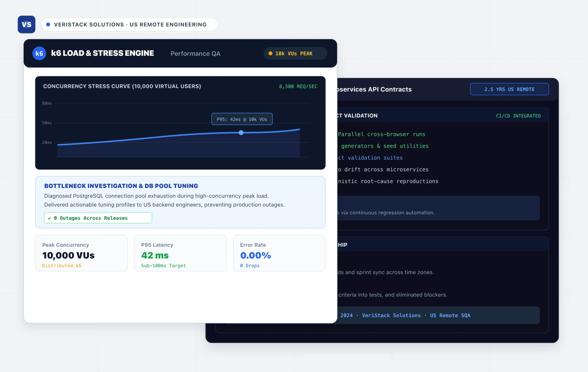Click the 80ms axis label
The width and height of the screenshot is (588, 372).
[47, 104]
